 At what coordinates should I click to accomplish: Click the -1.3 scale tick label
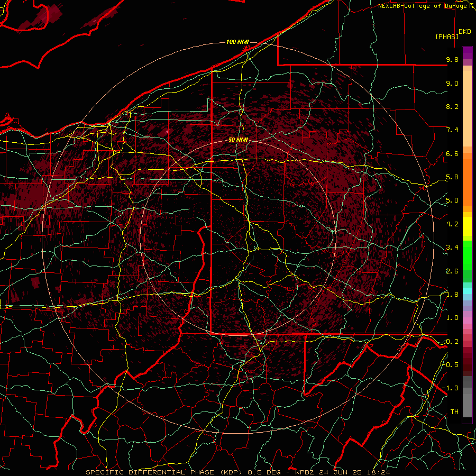tap(451, 388)
